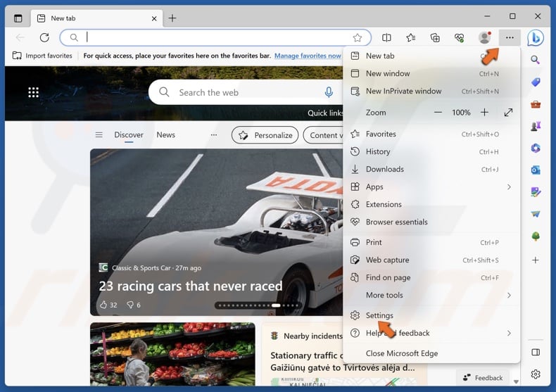This screenshot has height=392, width=556.
Task: Open Content visibility dropdown button
Action: 323,135
